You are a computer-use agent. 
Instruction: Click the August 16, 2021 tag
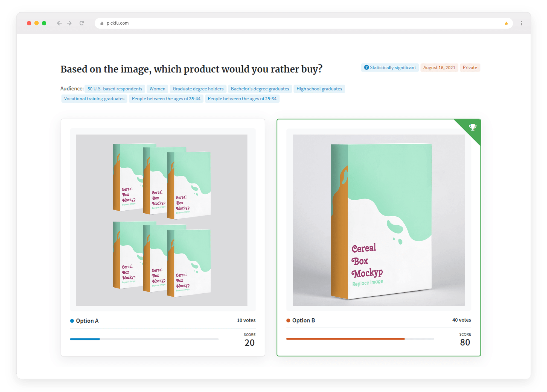click(439, 67)
